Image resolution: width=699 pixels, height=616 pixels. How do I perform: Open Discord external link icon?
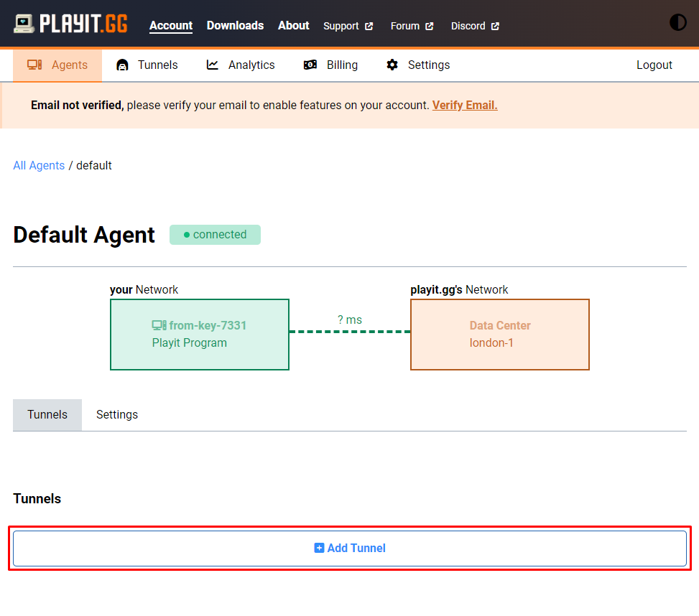click(496, 26)
